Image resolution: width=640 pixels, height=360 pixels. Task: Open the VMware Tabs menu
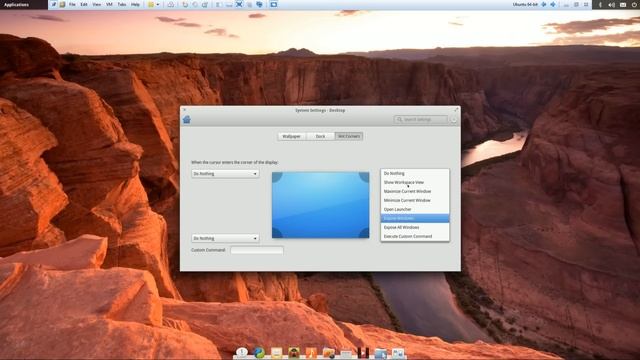[x=122, y=4]
